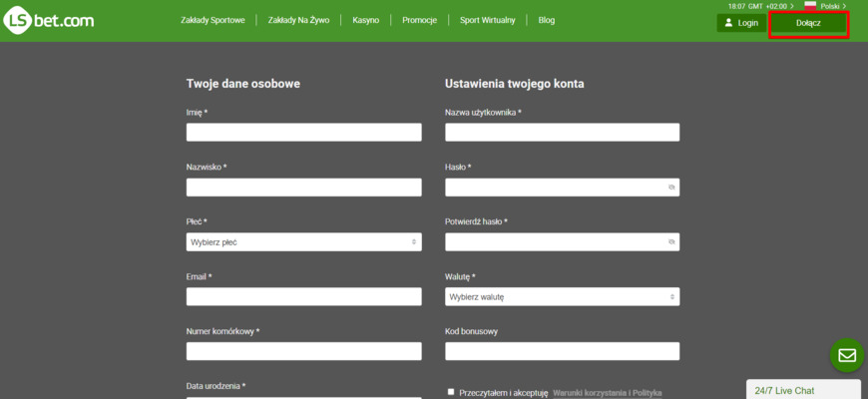Tick the Przeczytałem i akceptuję checkbox
Screen dimensions: 868x399
point(451,392)
